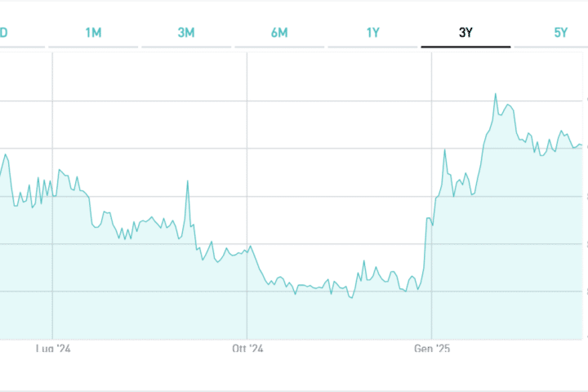Click the lowest point of the price line
Screen dimensions: 588x392
pyautogui.click(x=351, y=297)
